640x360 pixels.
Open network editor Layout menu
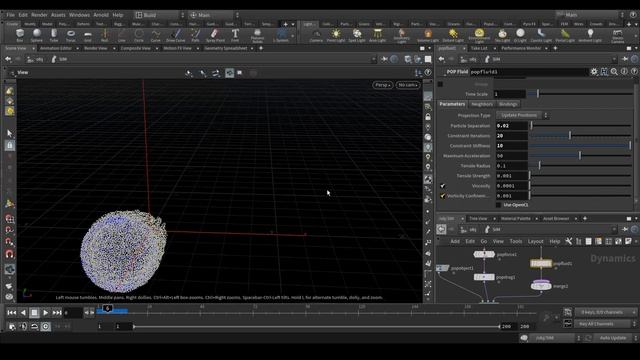tap(535, 241)
